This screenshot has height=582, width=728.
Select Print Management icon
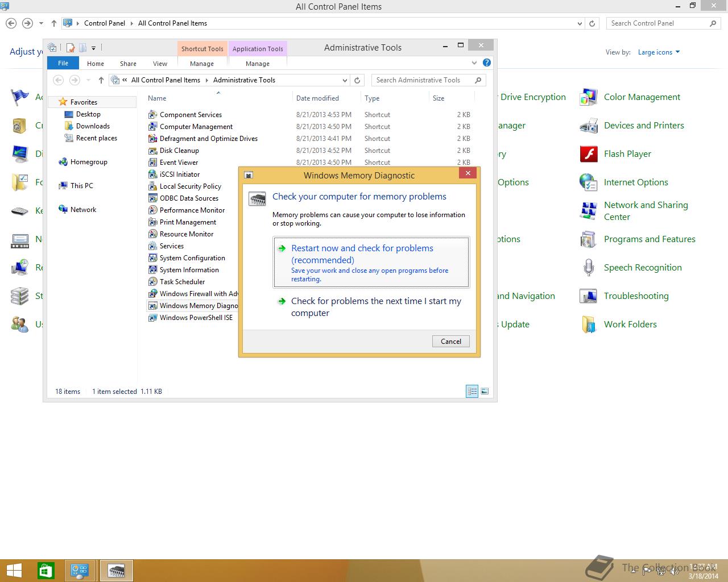tap(152, 222)
